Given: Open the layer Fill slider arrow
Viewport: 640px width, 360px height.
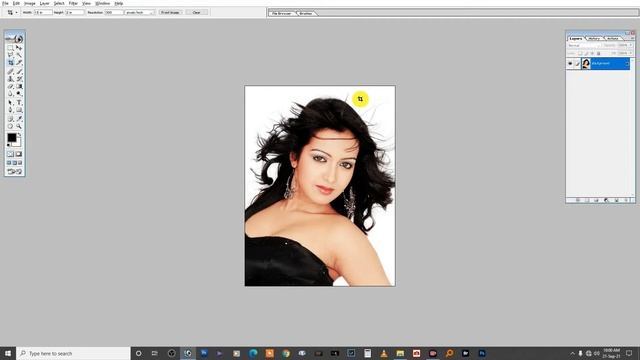Looking at the screenshot, I should point(631,53).
